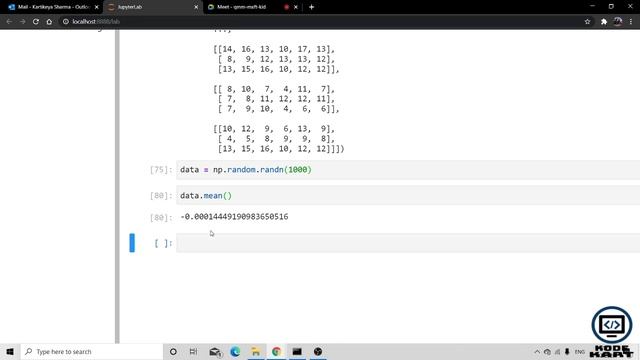Image resolution: width=640 pixels, height=360 pixels.
Task: Show hidden system tray icons
Action: coord(537,352)
